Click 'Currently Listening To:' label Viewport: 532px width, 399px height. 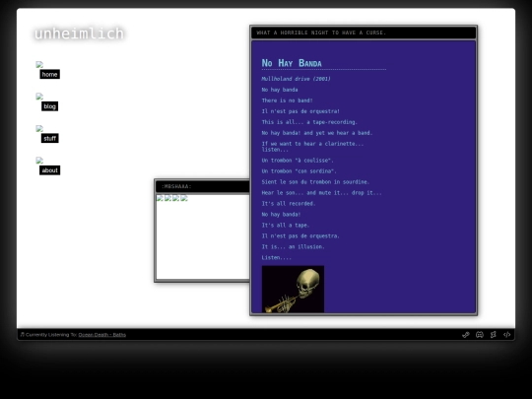(x=51, y=335)
